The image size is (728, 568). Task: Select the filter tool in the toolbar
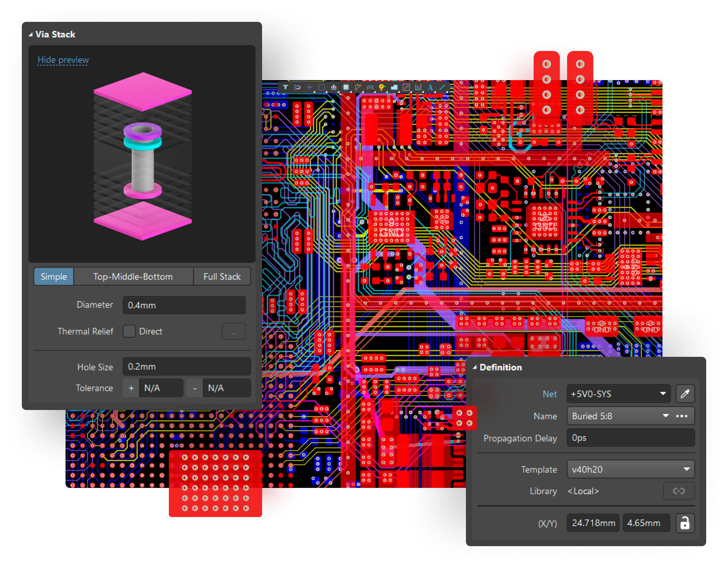coord(286,87)
